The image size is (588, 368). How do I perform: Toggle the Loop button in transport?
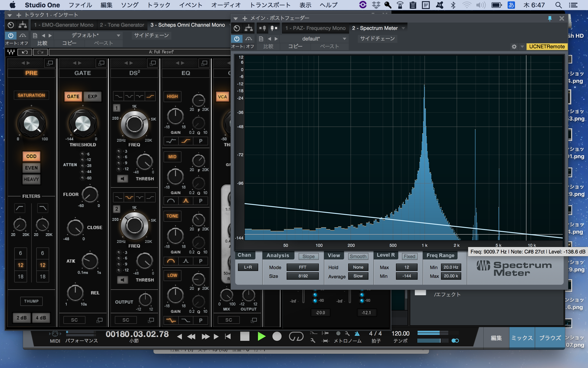(296, 336)
